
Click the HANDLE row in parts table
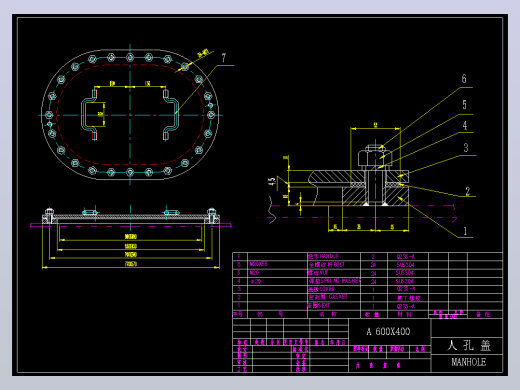(367, 256)
